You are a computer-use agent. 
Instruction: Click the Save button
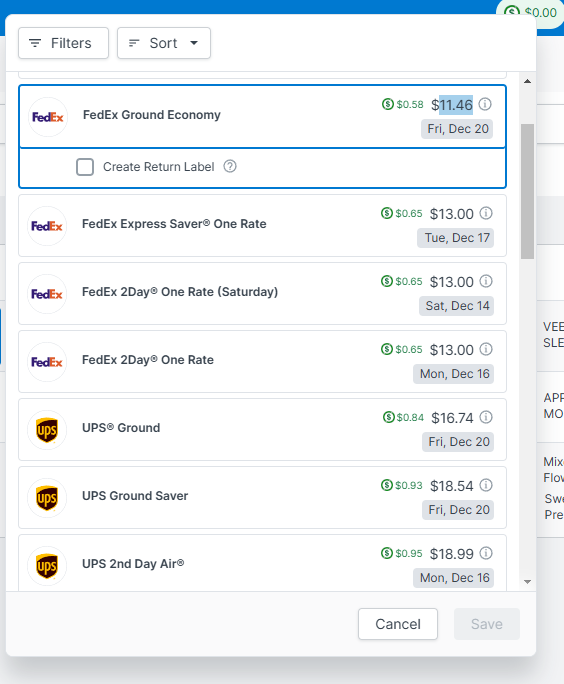487,624
